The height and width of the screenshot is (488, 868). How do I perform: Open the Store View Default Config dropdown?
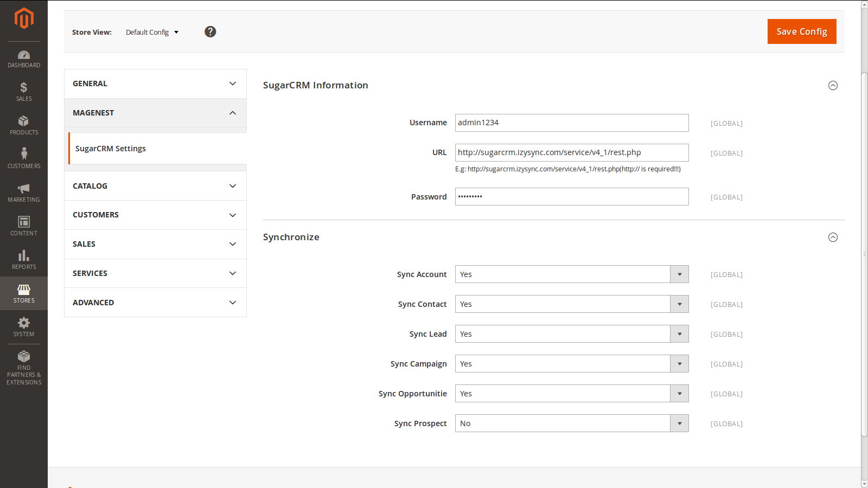(x=152, y=33)
